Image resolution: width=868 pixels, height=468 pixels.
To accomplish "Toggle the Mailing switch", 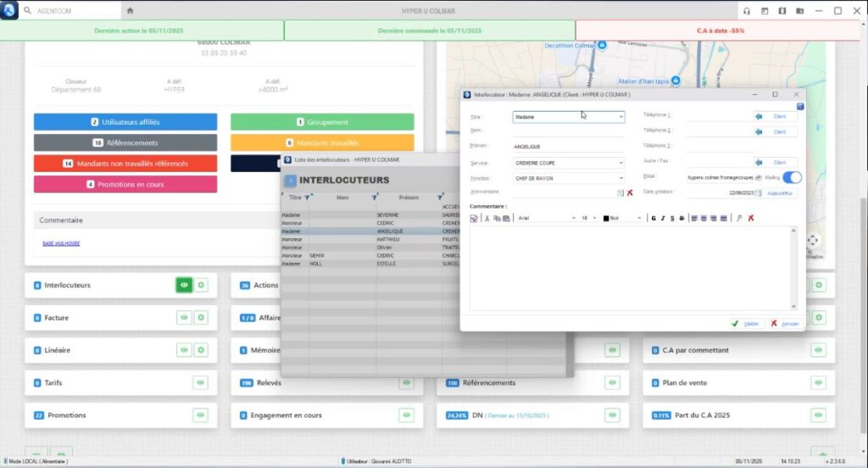I will click(793, 177).
